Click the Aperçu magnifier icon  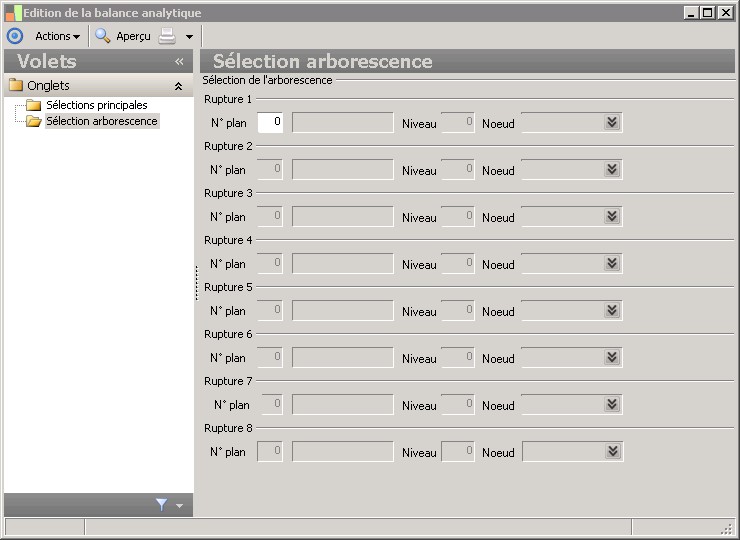[x=102, y=36]
